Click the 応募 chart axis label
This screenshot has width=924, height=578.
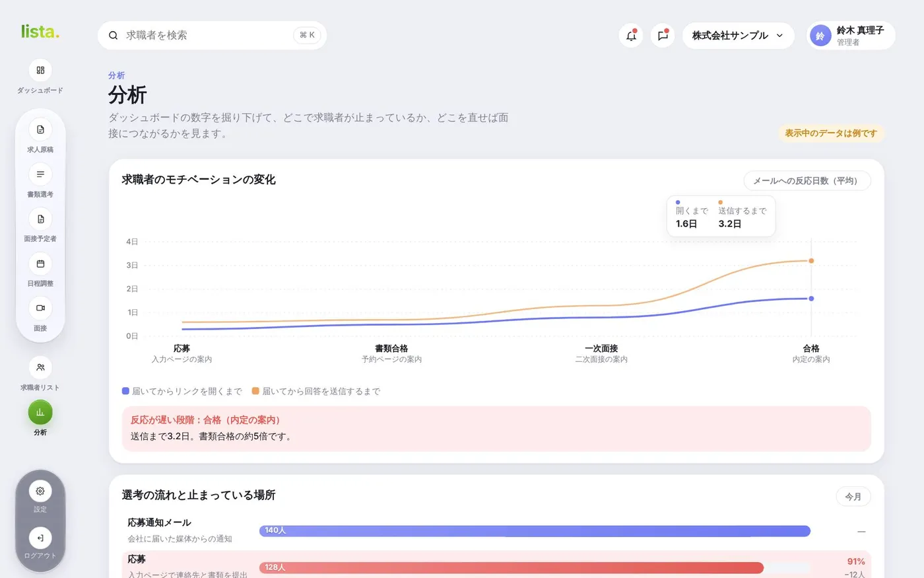[x=181, y=348]
